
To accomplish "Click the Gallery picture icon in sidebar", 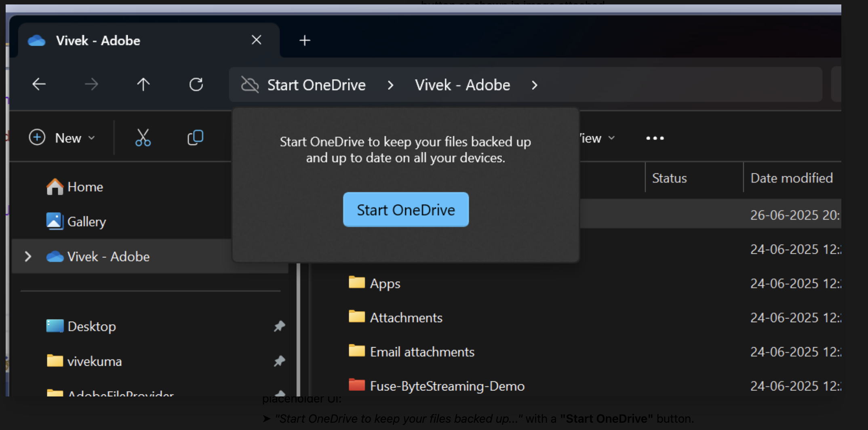I will click(55, 221).
